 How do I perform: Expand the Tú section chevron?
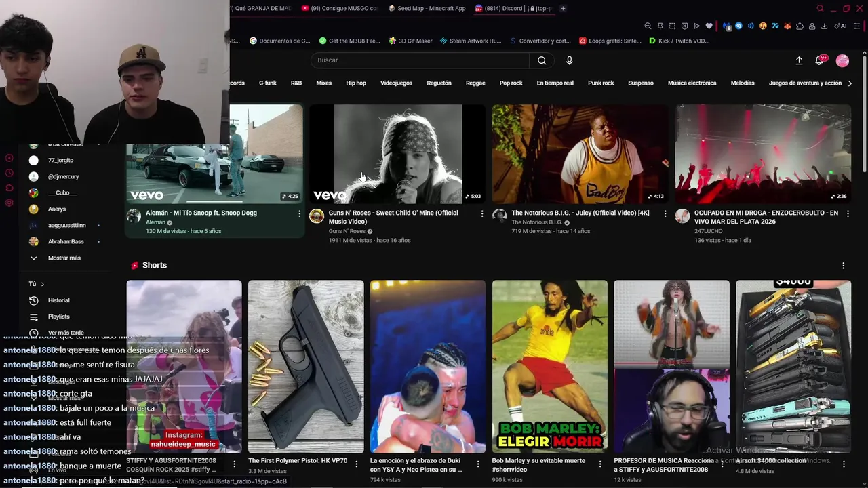point(42,284)
